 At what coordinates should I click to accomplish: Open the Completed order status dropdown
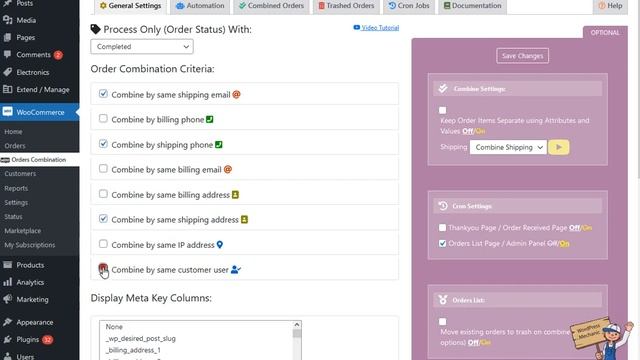pyautogui.click(x=142, y=47)
